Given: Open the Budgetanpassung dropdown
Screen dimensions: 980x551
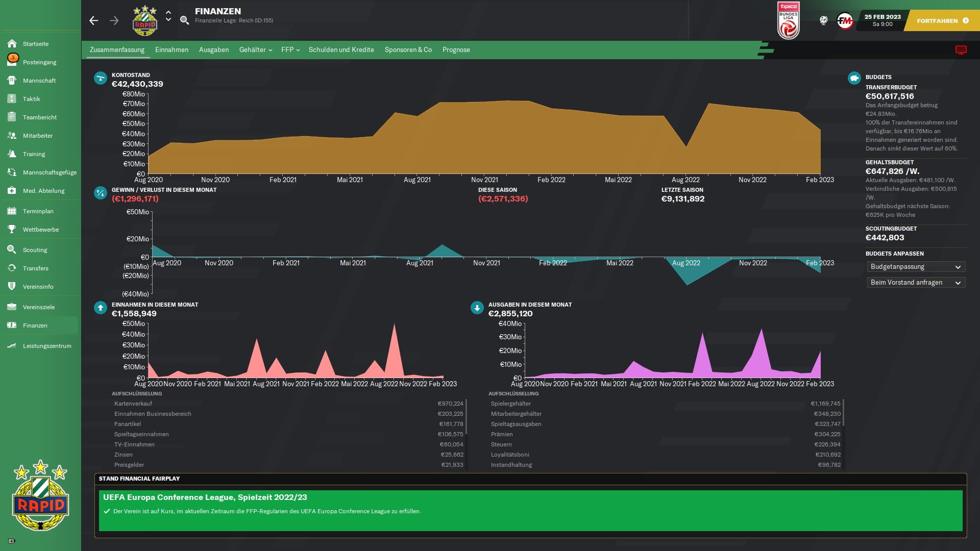Looking at the screenshot, I should click(x=916, y=267).
